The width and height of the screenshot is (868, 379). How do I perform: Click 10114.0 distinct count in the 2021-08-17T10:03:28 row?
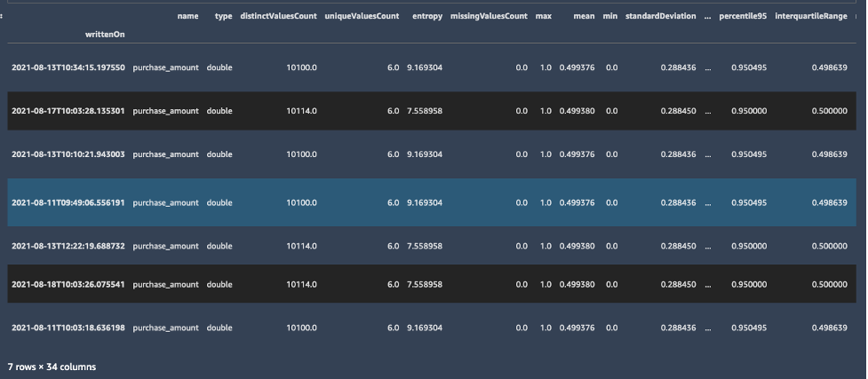coord(302,111)
